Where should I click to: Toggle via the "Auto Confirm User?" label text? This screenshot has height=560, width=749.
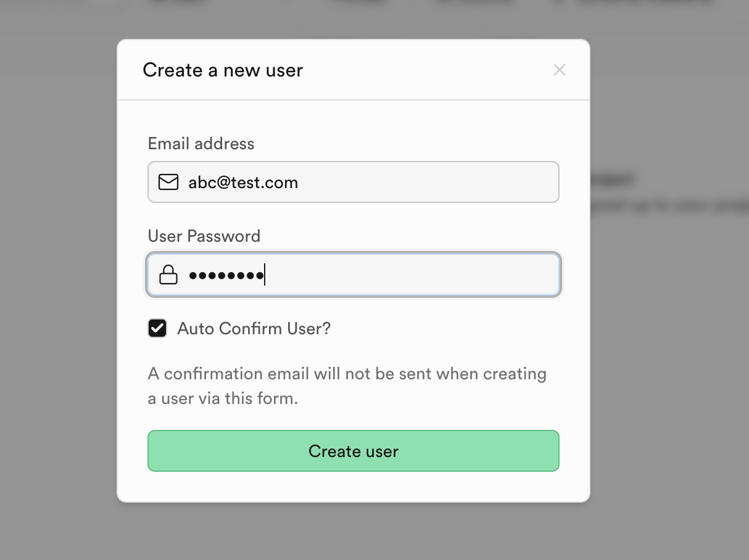(x=254, y=328)
